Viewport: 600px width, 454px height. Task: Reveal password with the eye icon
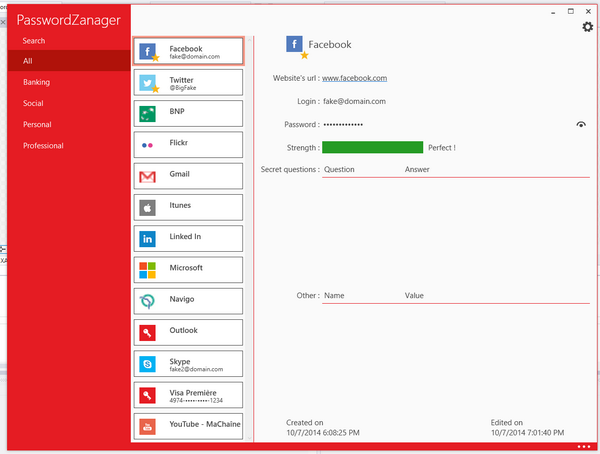pos(581,124)
